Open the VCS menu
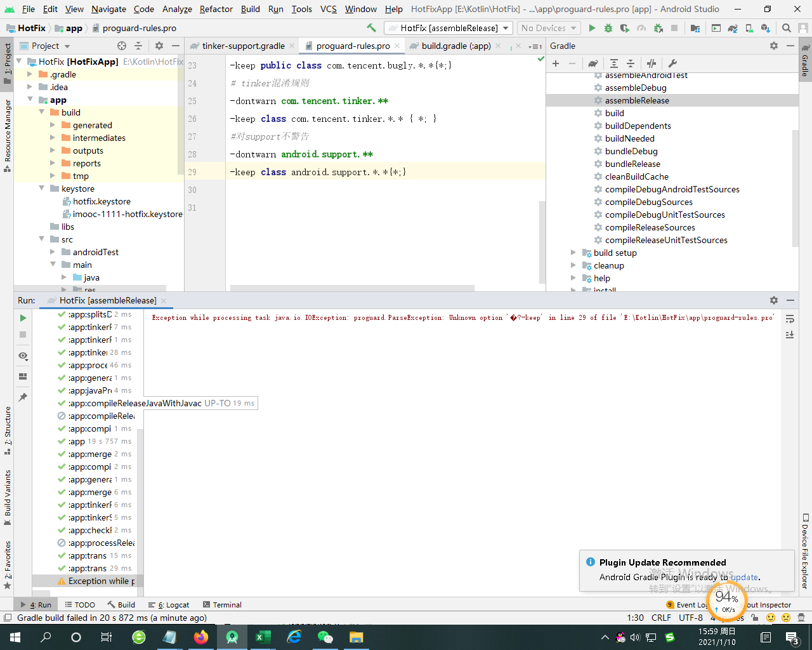812x650 pixels. point(329,9)
